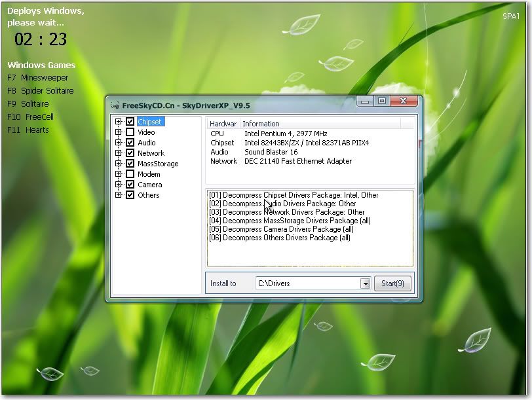This screenshot has width=532, height=400.
Task: Click the Install to label
Action: tap(223, 283)
